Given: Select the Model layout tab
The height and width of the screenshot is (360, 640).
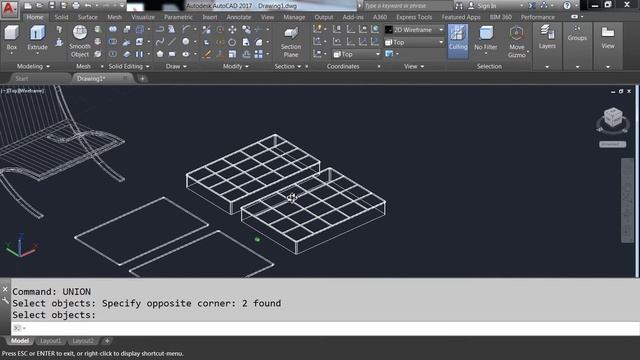Looking at the screenshot, I should point(20,341).
